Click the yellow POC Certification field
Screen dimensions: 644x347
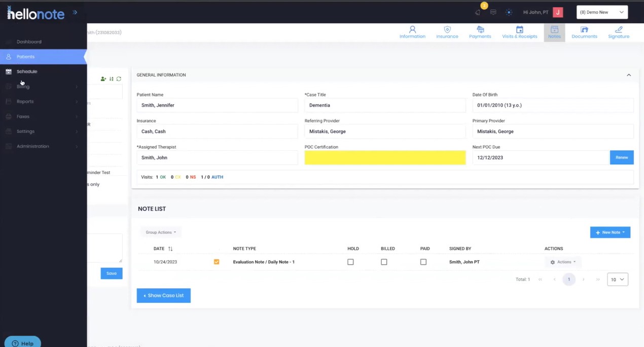pyautogui.click(x=384, y=157)
